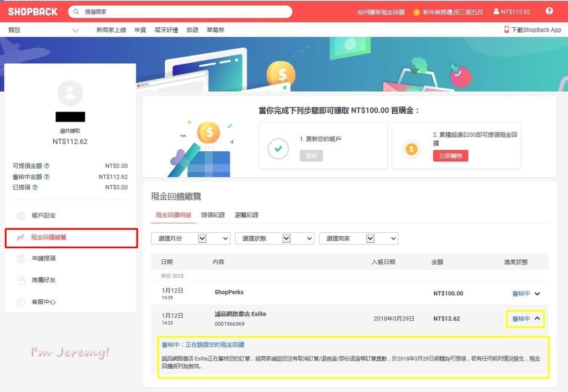Open 申請提領 in sidebar
Image resolution: width=568 pixels, height=392 pixels.
point(43,258)
